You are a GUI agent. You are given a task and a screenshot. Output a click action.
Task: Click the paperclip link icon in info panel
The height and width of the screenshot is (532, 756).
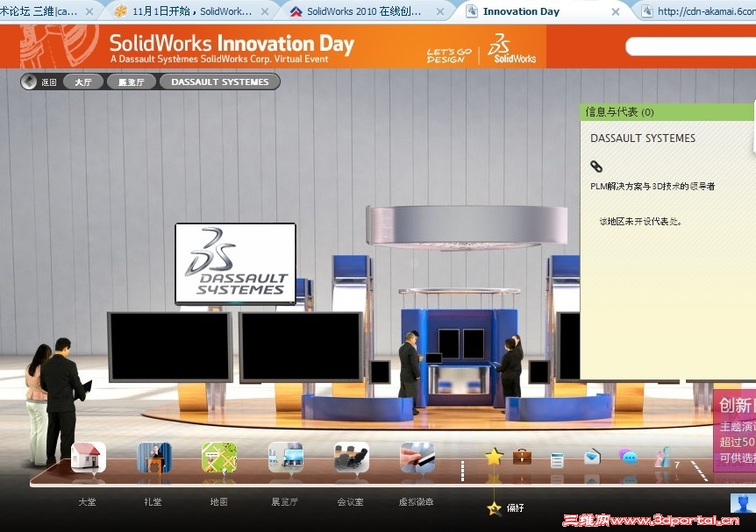[596, 167]
